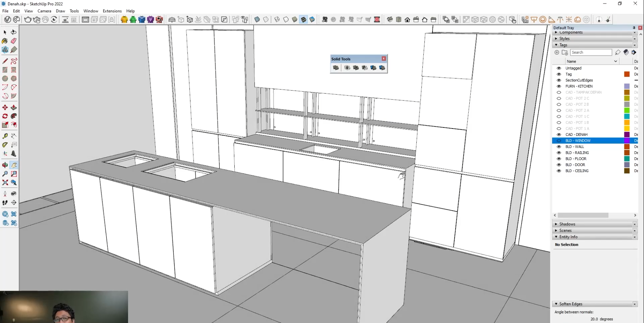
Task: Click the Zoom Extents magnifier tool
Action: coord(5,182)
